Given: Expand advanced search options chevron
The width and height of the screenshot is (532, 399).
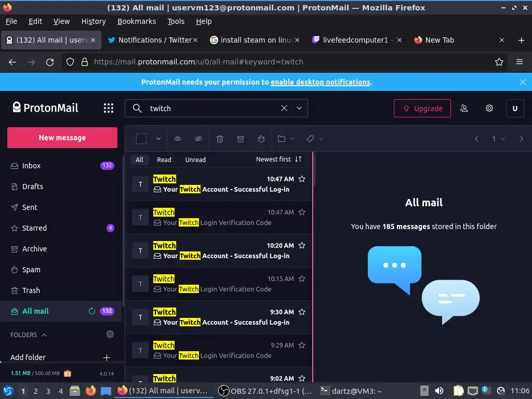Looking at the screenshot, I should 299,108.
